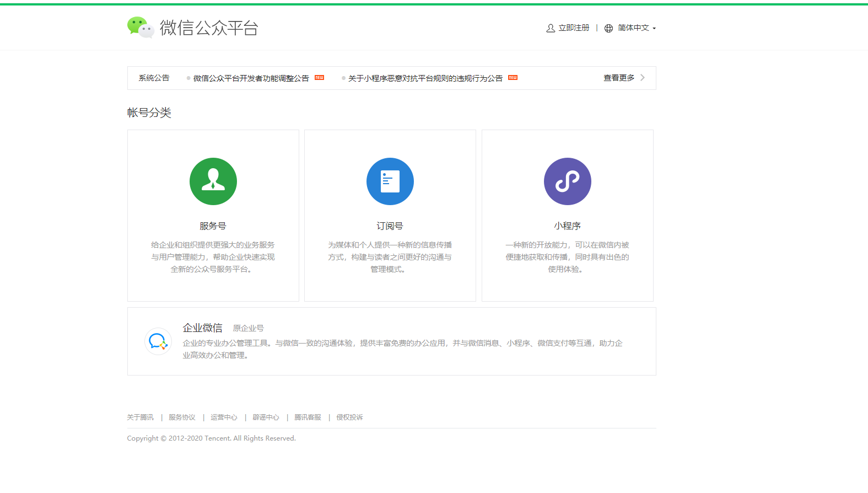868x493 pixels.
Task: Click 查看更多 to view more announcements
Action: click(x=619, y=78)
